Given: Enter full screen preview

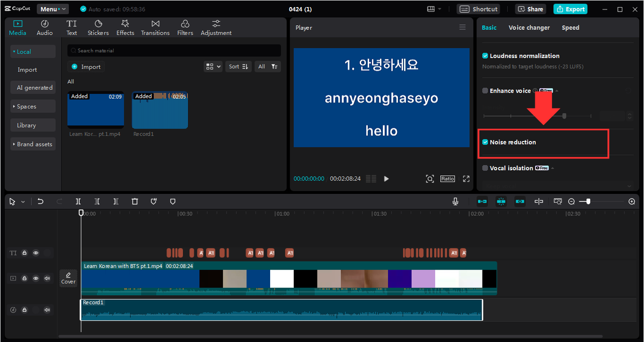Looking at the screenshot, I should click(x=466, y=179).
